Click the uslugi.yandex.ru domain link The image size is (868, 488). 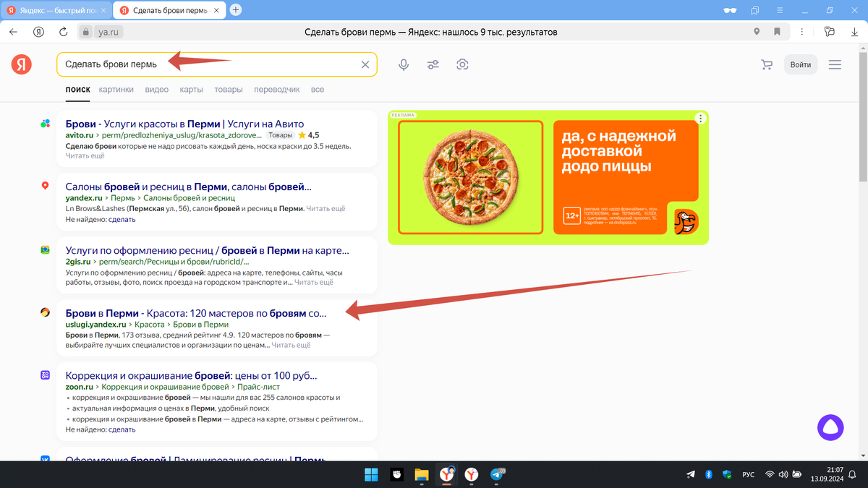(96, 325)
